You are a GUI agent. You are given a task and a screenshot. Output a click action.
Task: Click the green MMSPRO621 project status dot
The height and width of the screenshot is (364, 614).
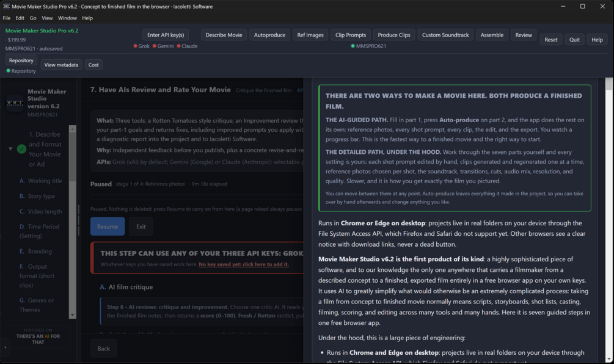pos(353,46)
